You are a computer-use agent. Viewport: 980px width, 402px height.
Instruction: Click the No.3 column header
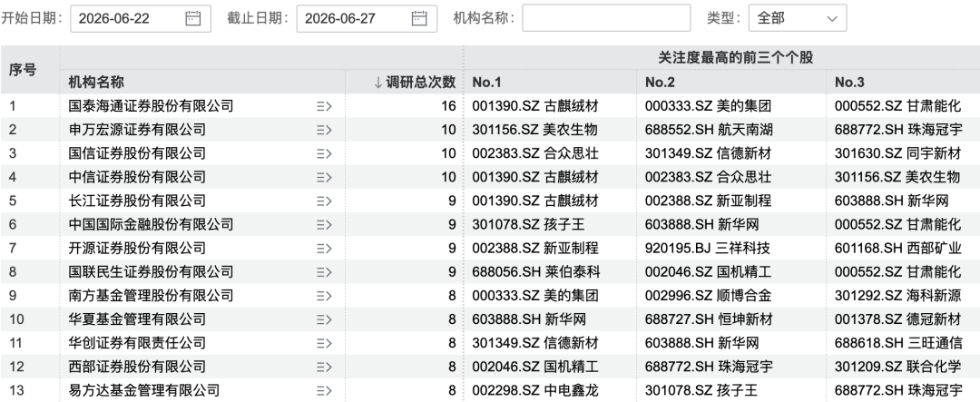[849, 83]
